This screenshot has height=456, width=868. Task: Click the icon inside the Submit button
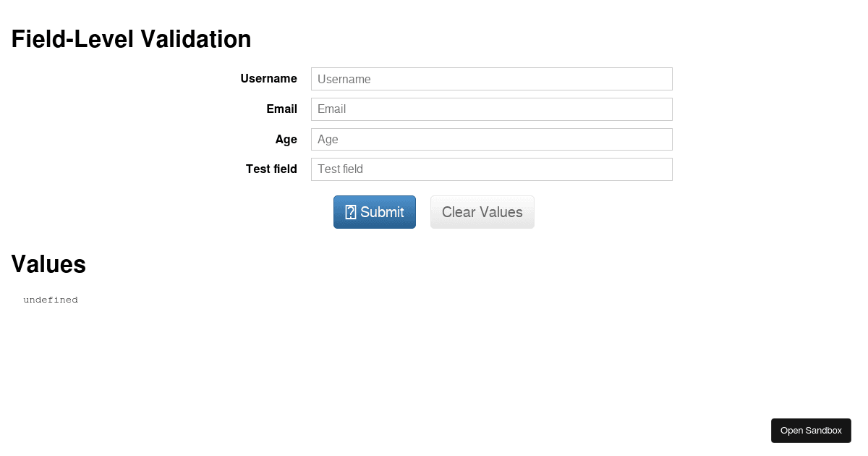click(351, 211)
